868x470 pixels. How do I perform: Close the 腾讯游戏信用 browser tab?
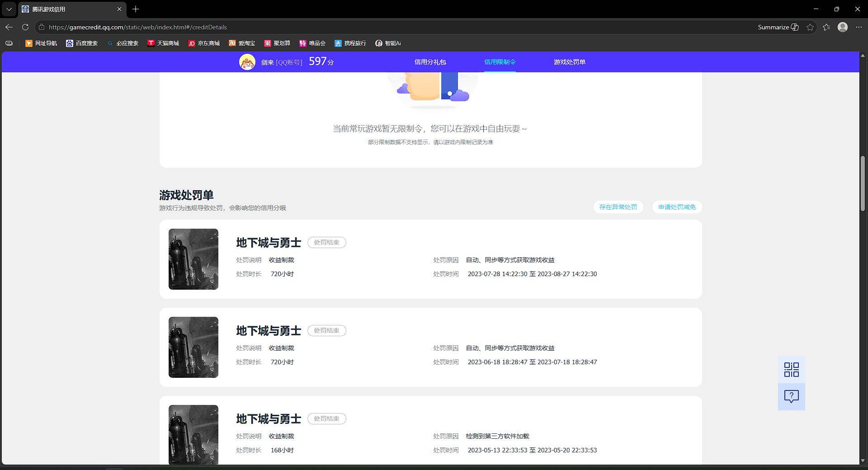[x=119, y=9]
